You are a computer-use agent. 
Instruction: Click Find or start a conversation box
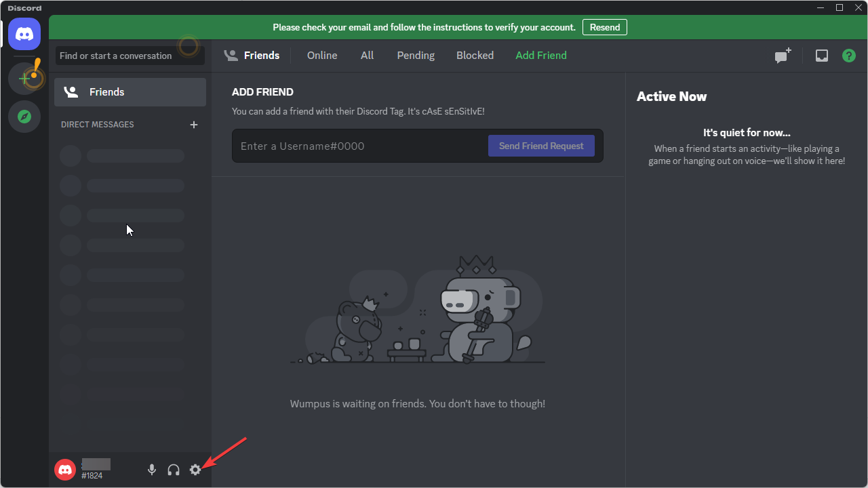point(130,56)
